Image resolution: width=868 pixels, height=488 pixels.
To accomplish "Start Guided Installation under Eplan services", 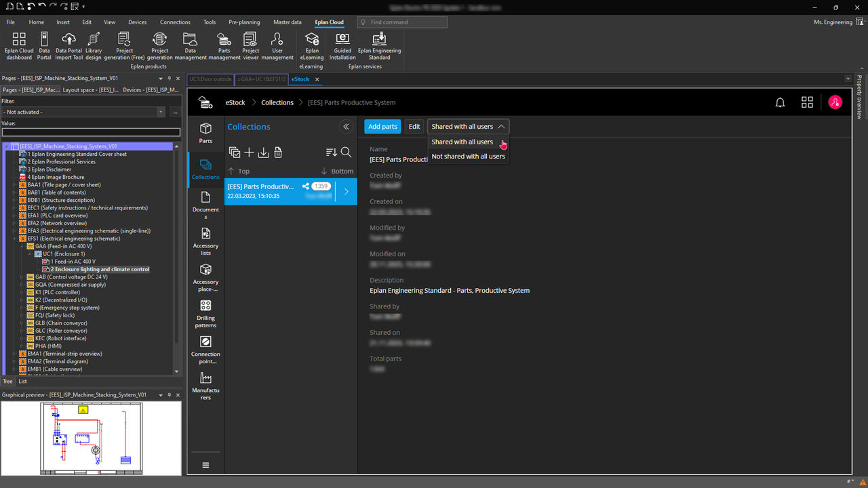I will [342, 44].
